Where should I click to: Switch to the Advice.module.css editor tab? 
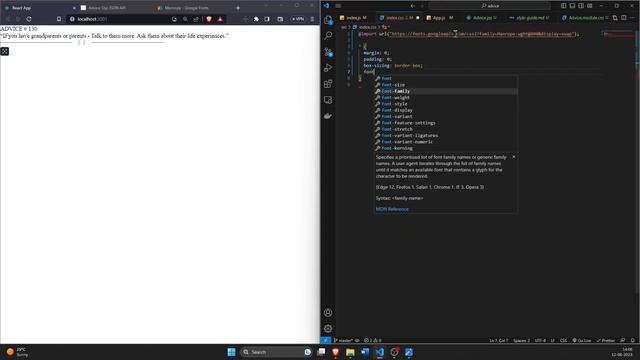(586, 18)
